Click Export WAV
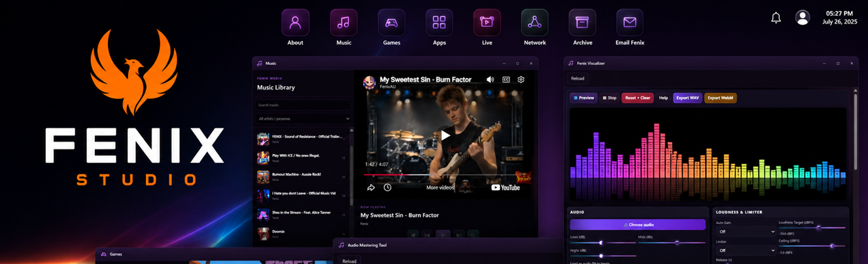The image size is (868, 264). (687, 98)
